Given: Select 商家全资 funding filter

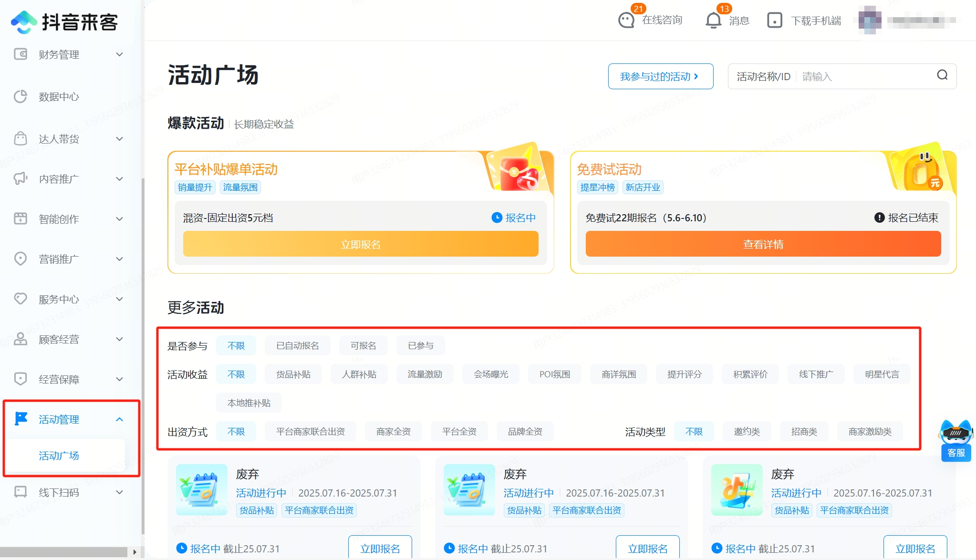Looking at the screenshot, I should [x=393, y=432].
